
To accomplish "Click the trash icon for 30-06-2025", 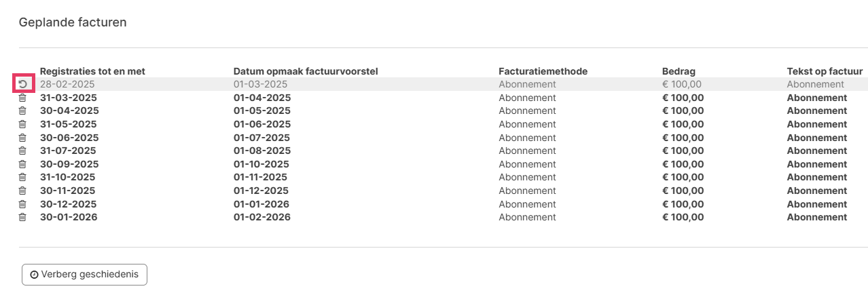I will pyautogui.click(x=22, y=138).
